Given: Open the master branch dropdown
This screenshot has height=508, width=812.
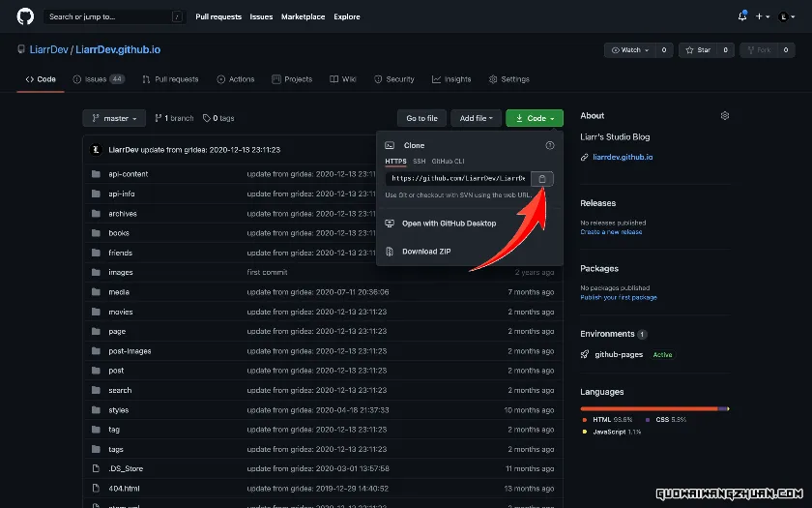Looking at the screenshot, I should (114, 118).
